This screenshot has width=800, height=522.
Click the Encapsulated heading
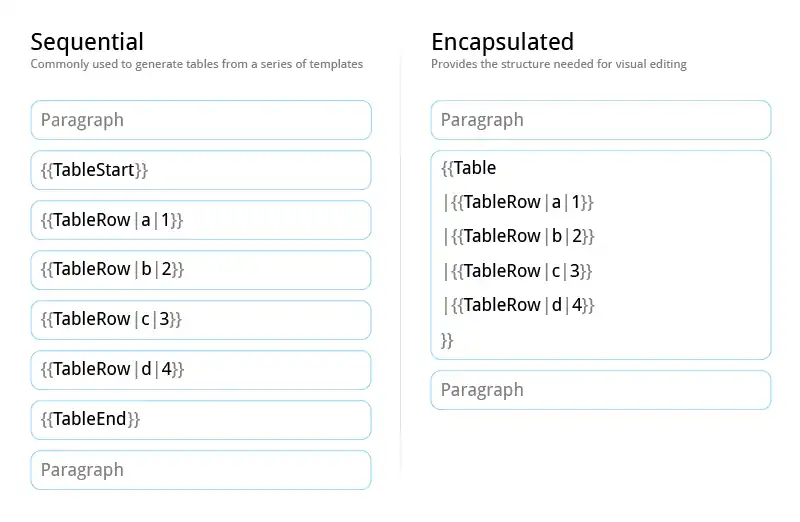click(502, 42)
